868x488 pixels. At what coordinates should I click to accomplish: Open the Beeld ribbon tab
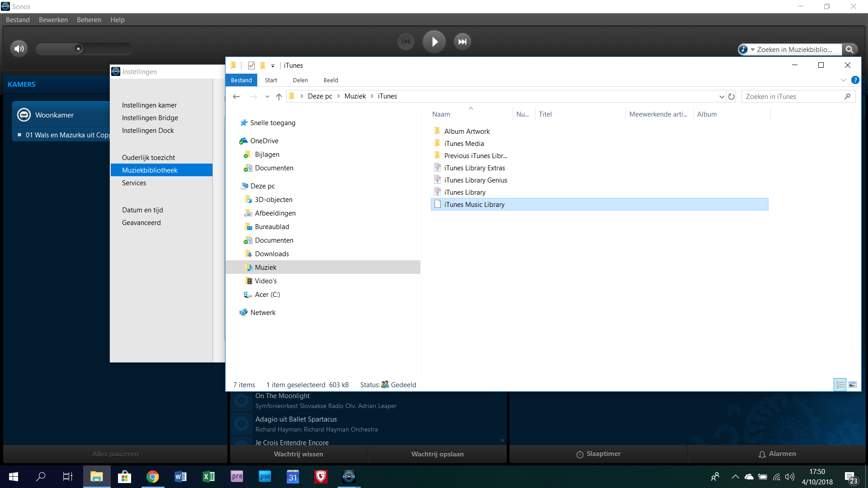click(330, 80)
